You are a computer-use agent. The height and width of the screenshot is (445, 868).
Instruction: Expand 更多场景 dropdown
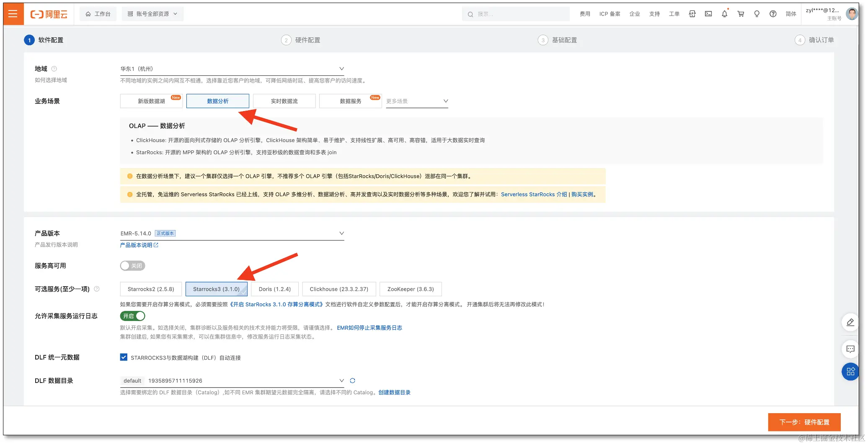417,101
